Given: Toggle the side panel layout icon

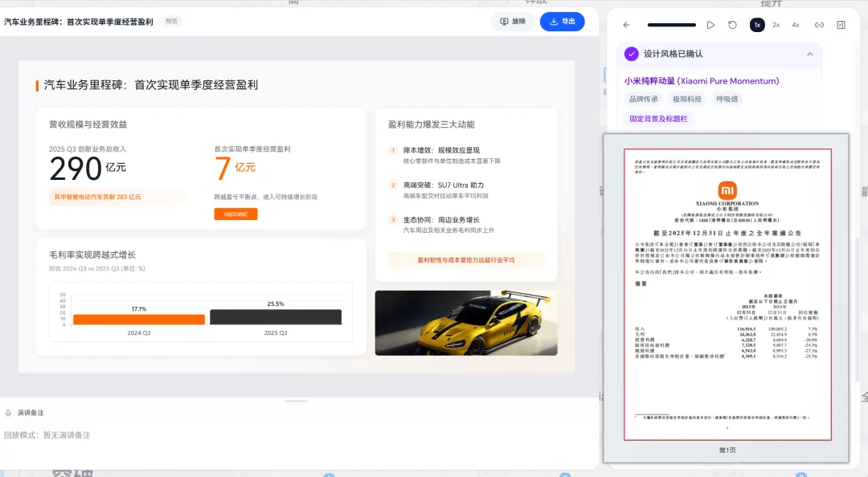Looking at the screenshot, I should pyautogui.click(x=841, y=25).
